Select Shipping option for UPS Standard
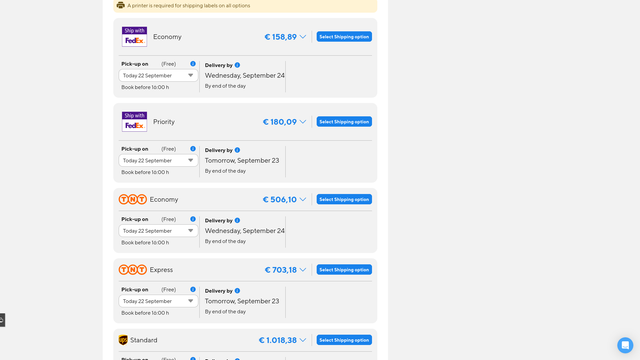Screen dimensions: 640x360 [x=344, y=340]
